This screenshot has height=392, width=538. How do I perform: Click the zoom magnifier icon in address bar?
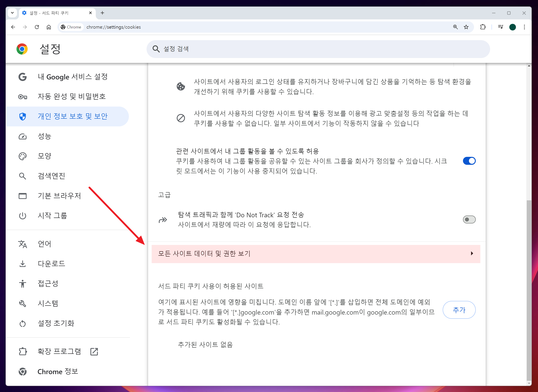[455, 27]
